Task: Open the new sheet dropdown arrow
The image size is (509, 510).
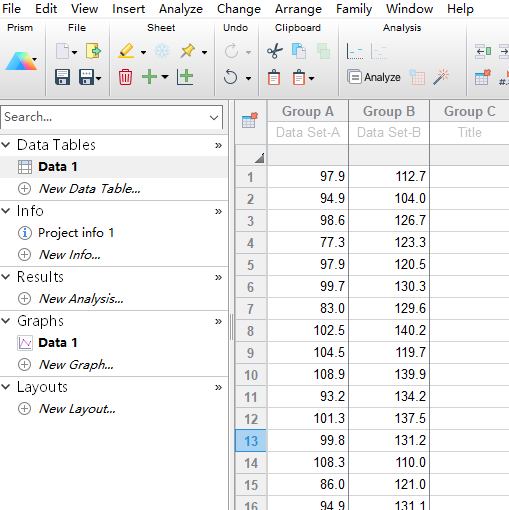Action: (165, 77)
